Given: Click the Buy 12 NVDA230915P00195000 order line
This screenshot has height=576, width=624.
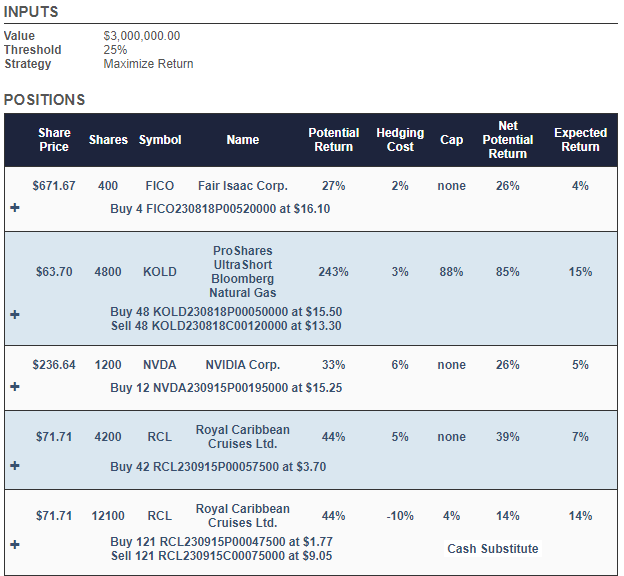Looking at the screenshot, I should (226, 388).
